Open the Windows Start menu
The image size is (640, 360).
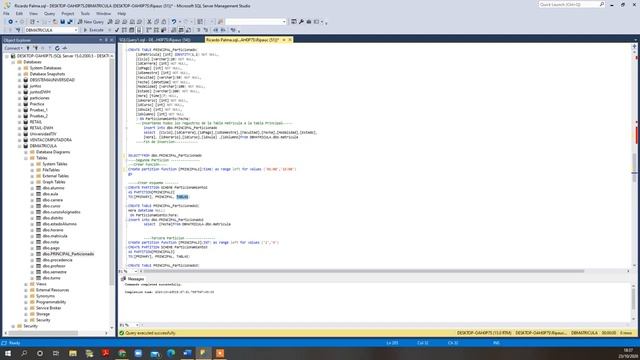click(8, 353)
